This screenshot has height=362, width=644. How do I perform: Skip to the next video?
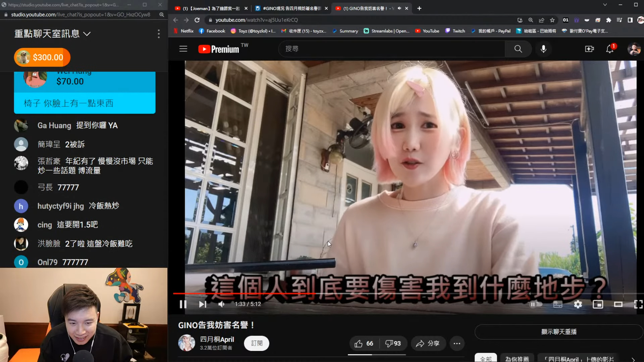(202, 304)
